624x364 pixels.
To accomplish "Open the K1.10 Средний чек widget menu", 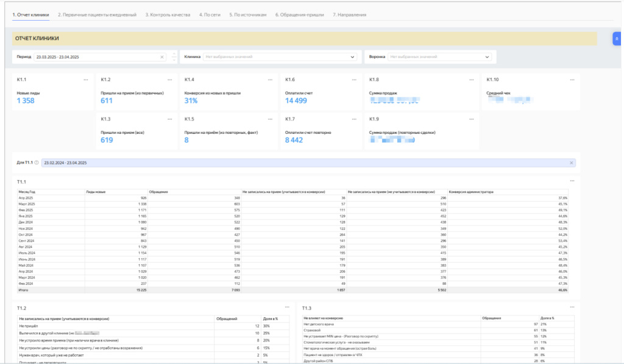I will click(572, 80).
